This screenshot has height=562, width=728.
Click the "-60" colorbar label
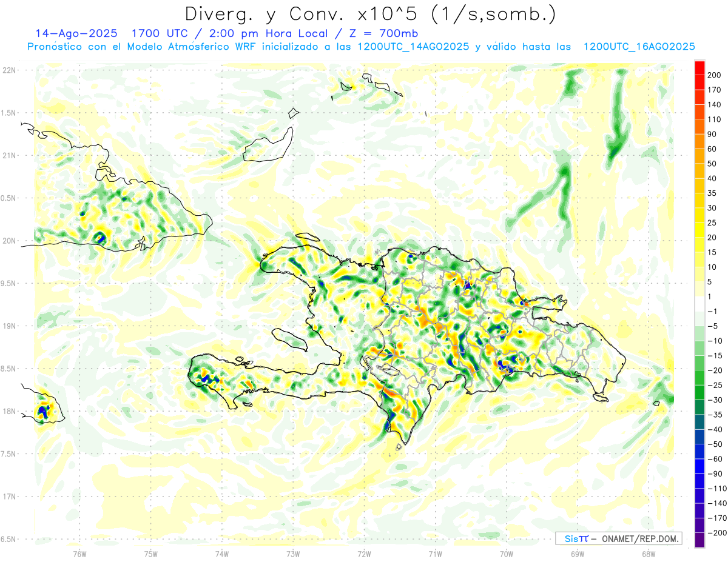714,459
